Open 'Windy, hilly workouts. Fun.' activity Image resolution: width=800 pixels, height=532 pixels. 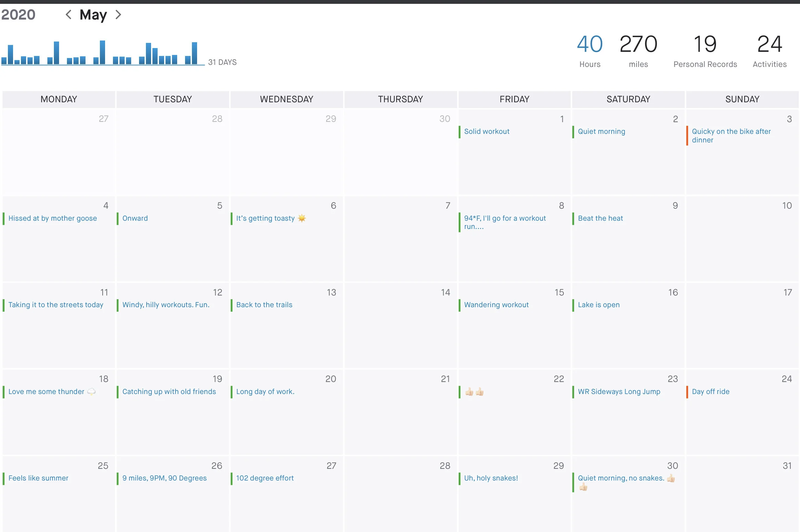[x=165, y=305]
